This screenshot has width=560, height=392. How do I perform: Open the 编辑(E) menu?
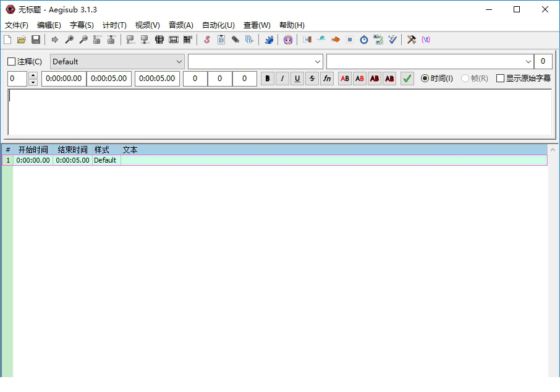(x=49, y=25)
